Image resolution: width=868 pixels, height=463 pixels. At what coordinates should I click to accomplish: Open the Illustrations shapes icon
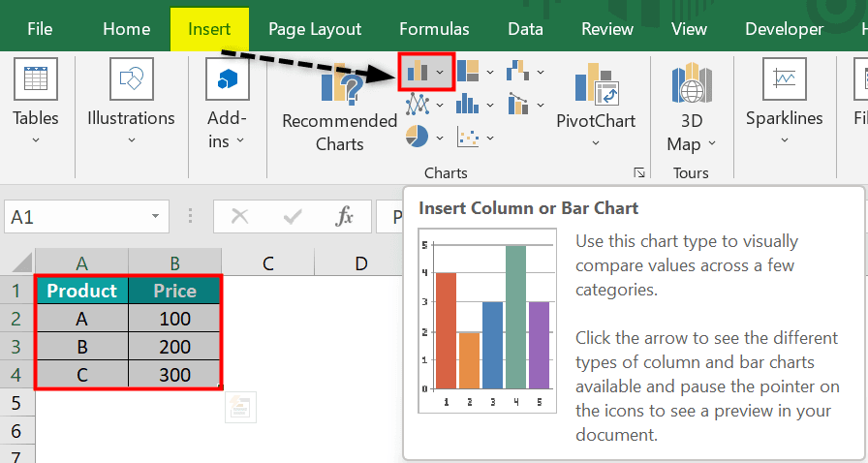(x=131, y=78)
